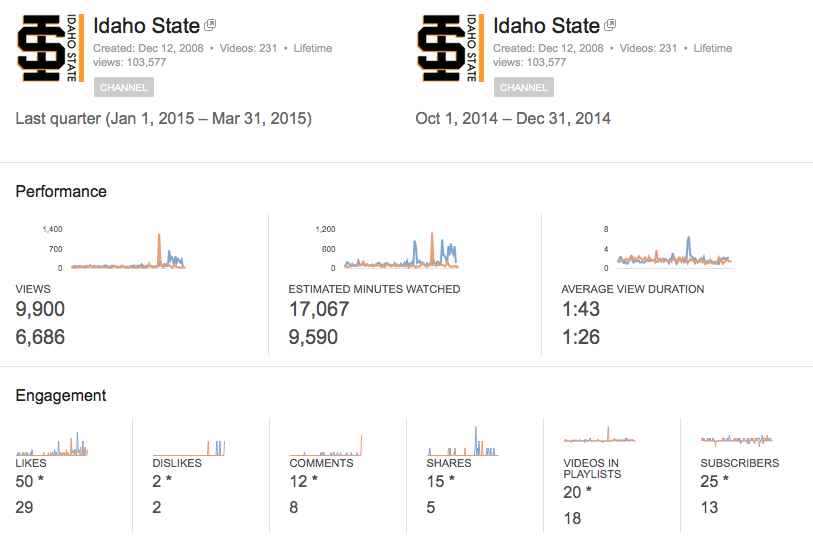Open the right Idaho State channel title

[x=546, y=26]
